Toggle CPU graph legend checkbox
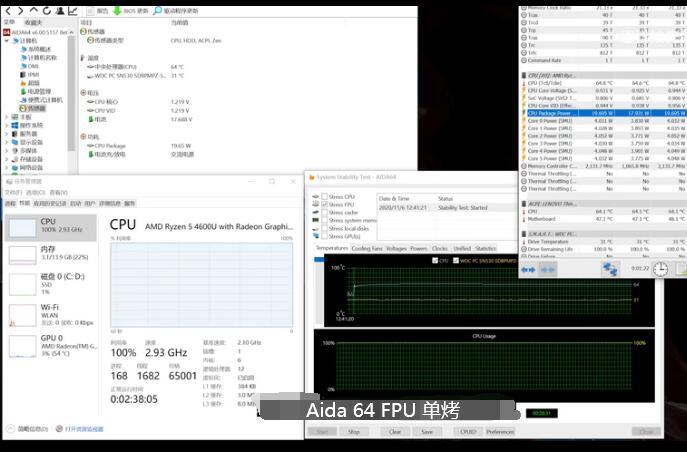Viewport: 687px width, 452px height. (x=435, y=261)
